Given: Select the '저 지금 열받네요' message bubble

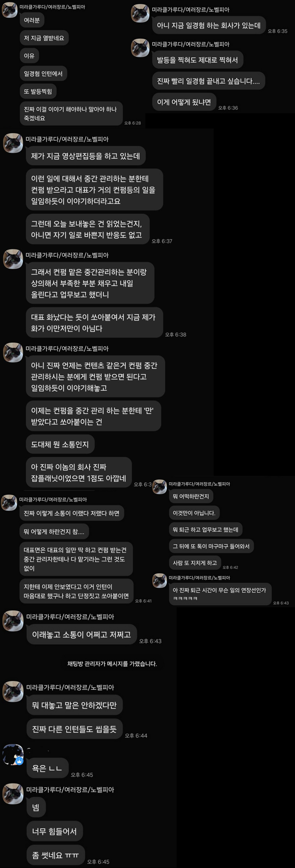Looking at the screenshot, I should point(44,38).
